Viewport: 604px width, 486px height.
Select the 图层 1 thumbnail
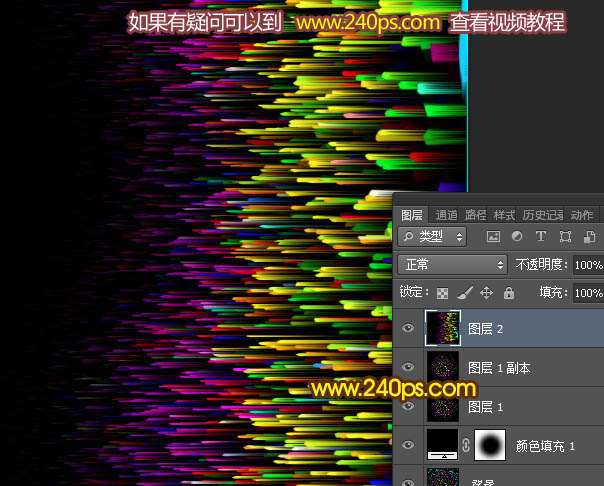point(443,406)
